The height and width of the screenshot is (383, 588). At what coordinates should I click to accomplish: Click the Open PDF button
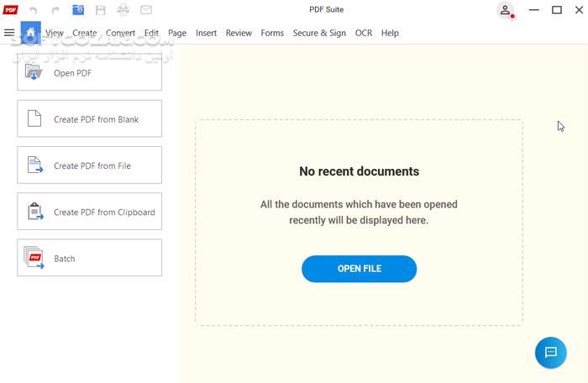(x=89, y=73)
